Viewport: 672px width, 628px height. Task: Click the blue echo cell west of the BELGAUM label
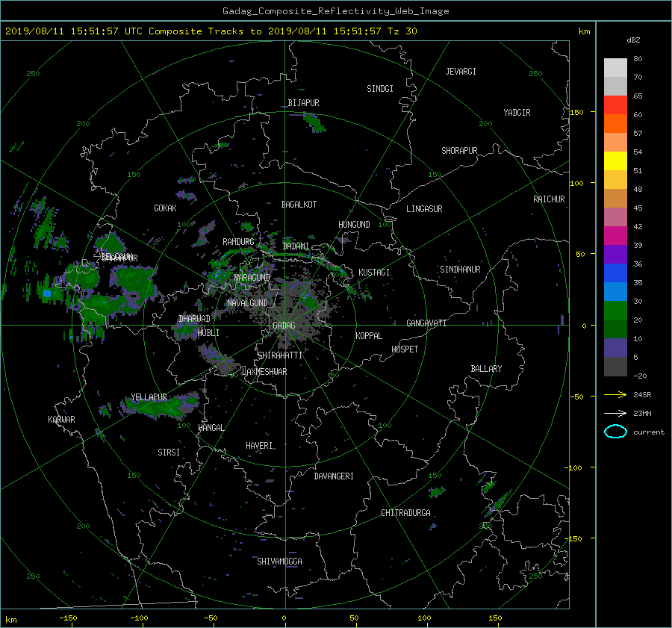click(x=47, y=293)
